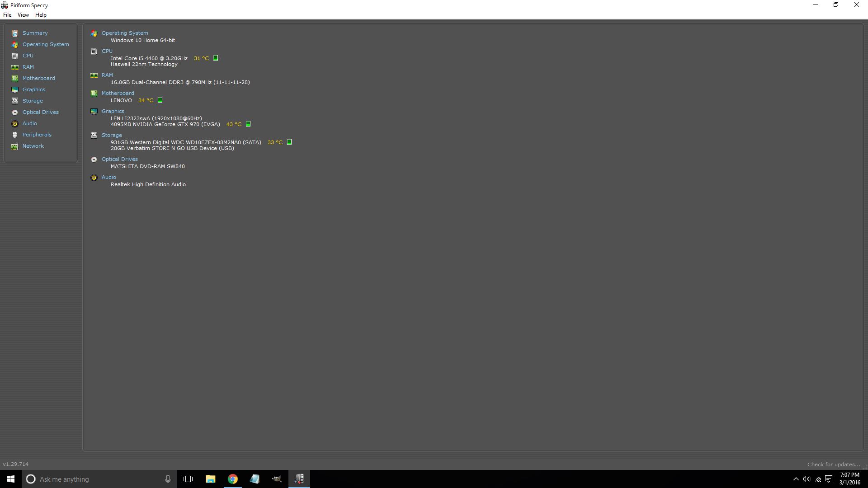
Task: Click the Optical Drives icon in summary panel
Action: 94,159
